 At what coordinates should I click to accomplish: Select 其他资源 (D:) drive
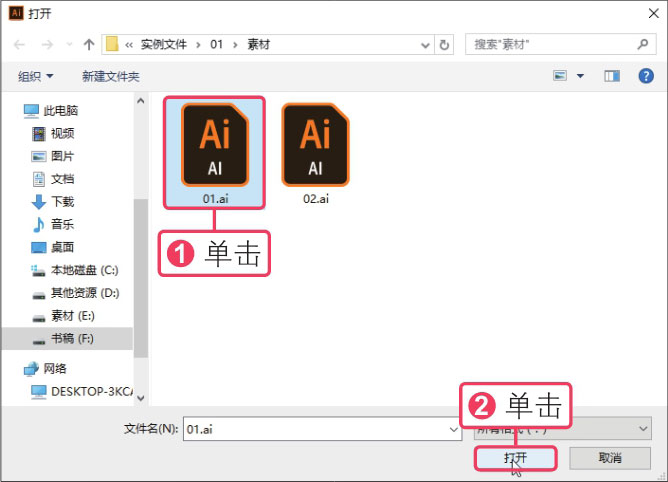(85, 293)
